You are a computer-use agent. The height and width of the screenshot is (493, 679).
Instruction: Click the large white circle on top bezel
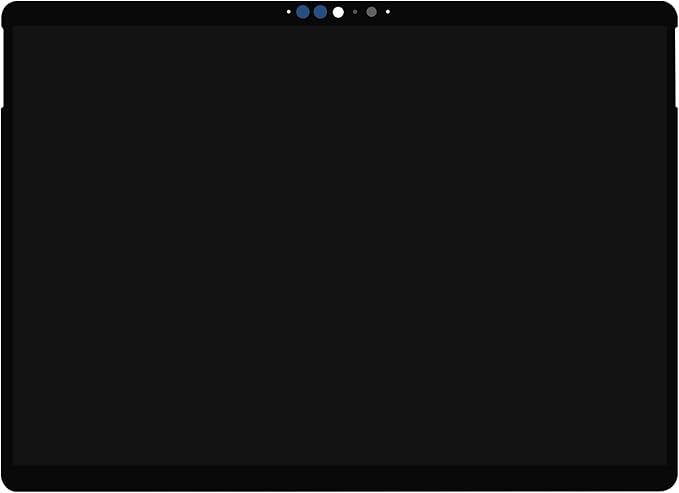pyautogui.click(x=338, y=12)
